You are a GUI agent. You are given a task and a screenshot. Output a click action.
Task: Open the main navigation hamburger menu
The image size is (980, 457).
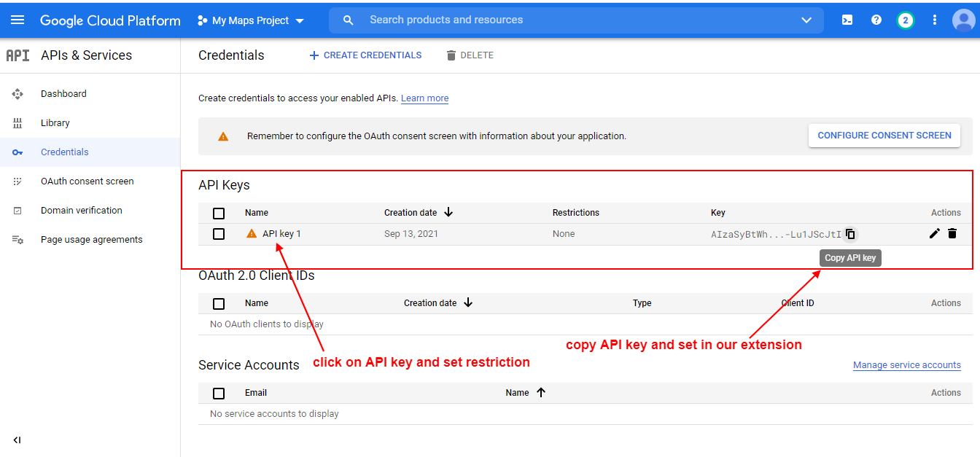tap(17, 20)
